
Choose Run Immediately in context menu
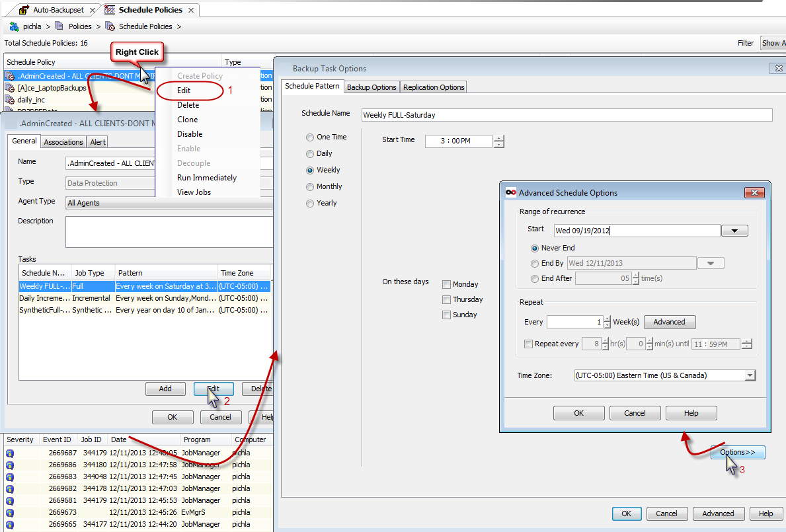206,178
